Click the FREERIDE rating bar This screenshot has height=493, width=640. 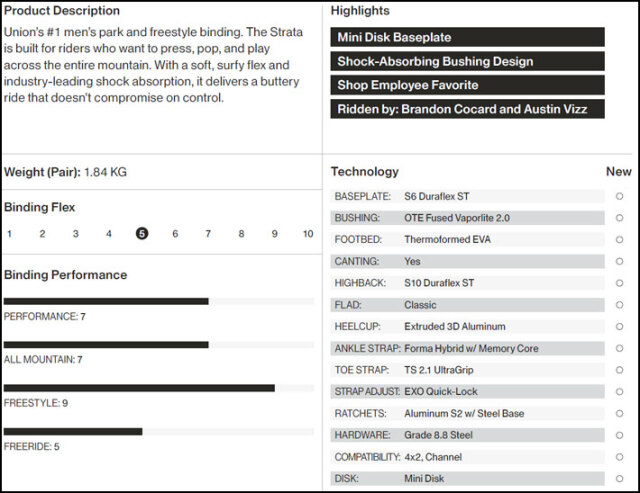159,432
